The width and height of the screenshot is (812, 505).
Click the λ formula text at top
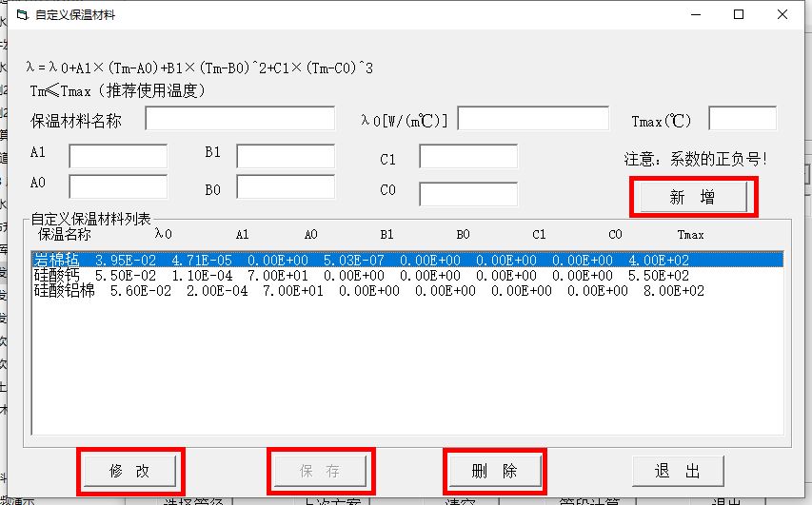pos(199,68)
